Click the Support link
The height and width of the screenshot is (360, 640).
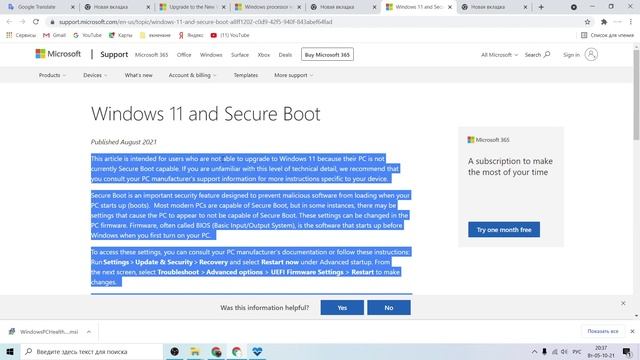point(114,54)
